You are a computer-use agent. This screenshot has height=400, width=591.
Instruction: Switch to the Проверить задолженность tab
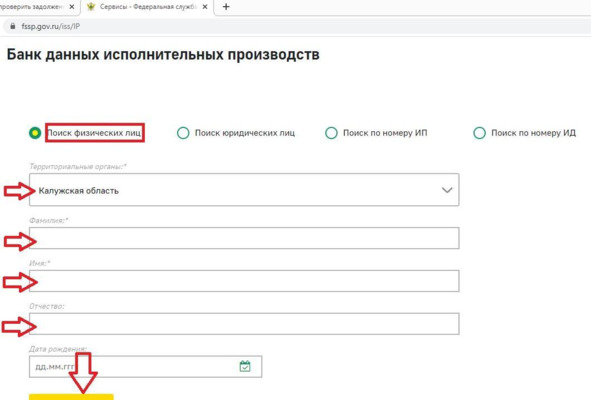38,7
